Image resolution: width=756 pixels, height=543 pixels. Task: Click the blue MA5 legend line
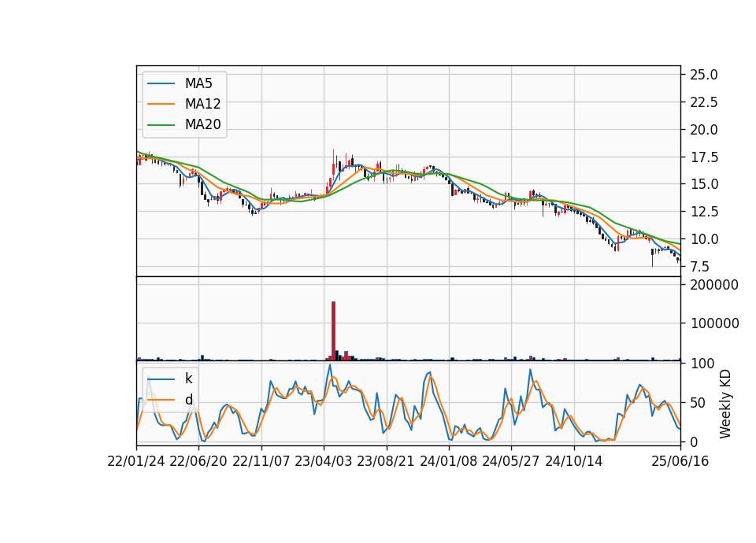[161, 83]
